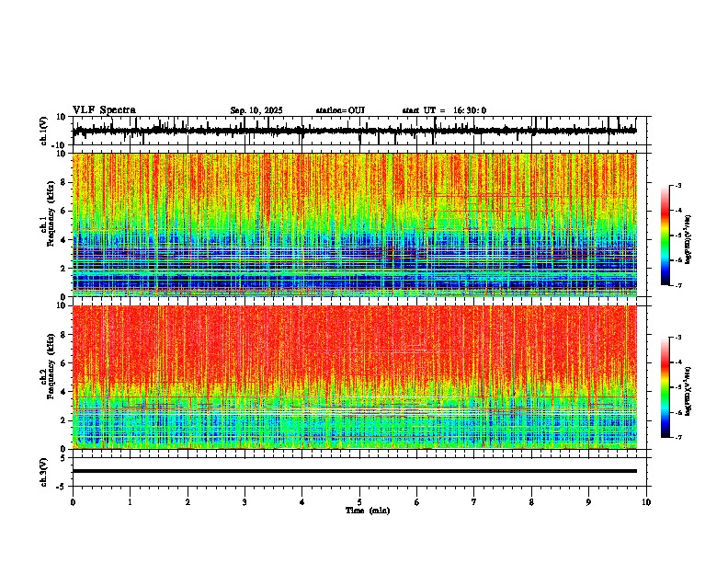
Task: Click time axis tick label "4"
Action: (x=302, y=502)
